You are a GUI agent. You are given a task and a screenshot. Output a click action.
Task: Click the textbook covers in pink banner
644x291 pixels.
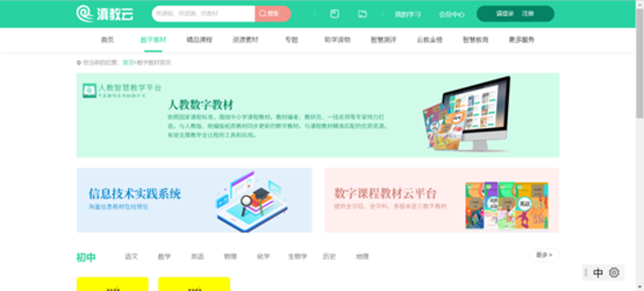coord(507,205)
